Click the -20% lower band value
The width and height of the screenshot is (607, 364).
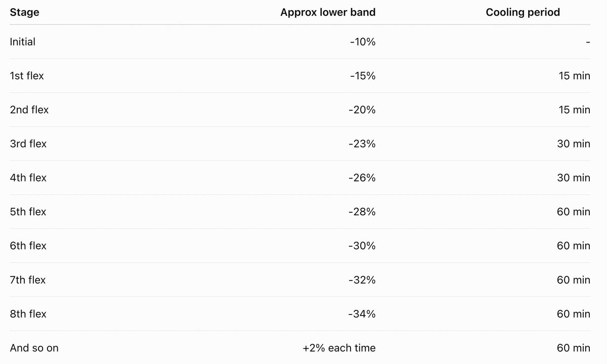362,110
